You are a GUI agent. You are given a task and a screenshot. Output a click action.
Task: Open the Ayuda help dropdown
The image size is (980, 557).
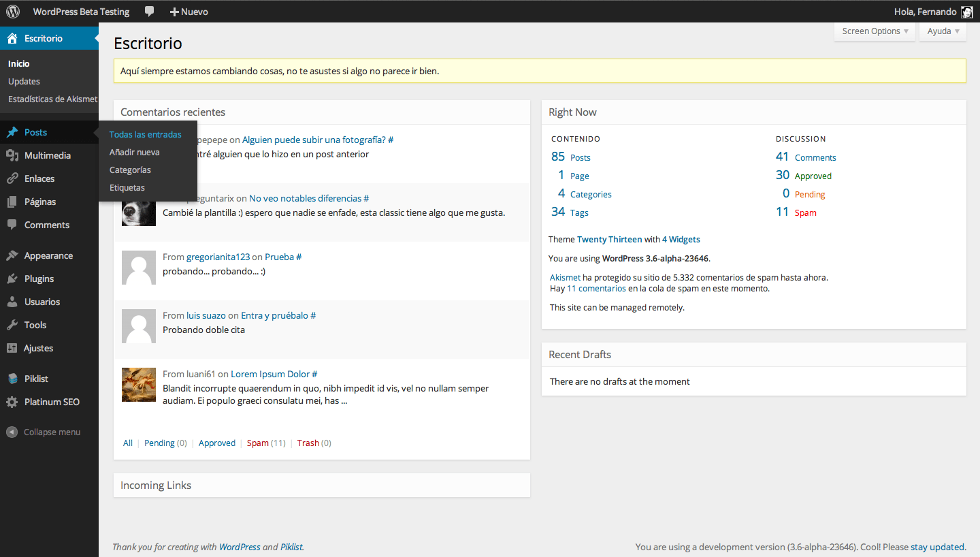click(x=943, y=31)
